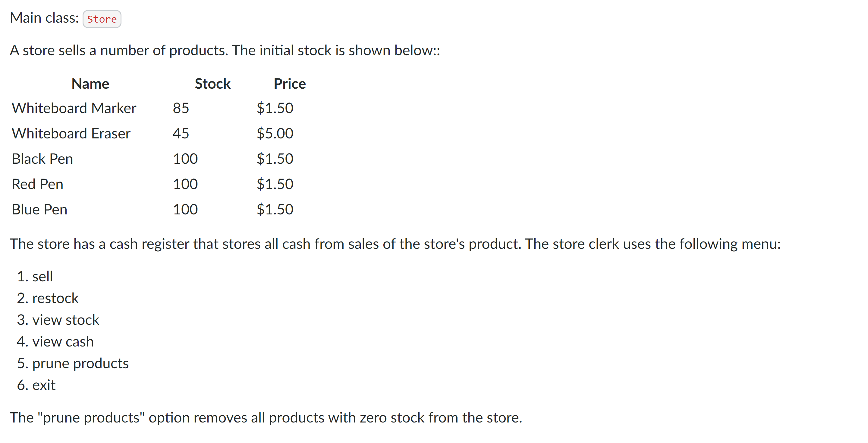
Task: Select the Name column header
Action: click(x=90, y=84)
